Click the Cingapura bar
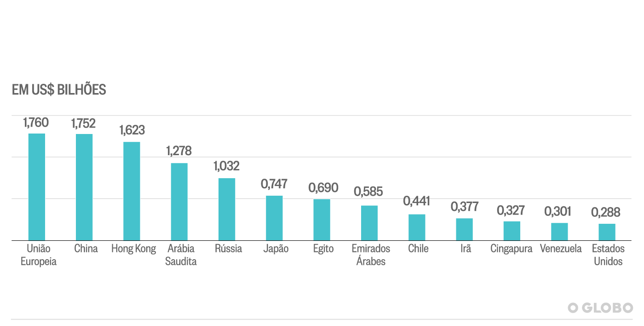This screenshot has width=644, height=326. 512,231
